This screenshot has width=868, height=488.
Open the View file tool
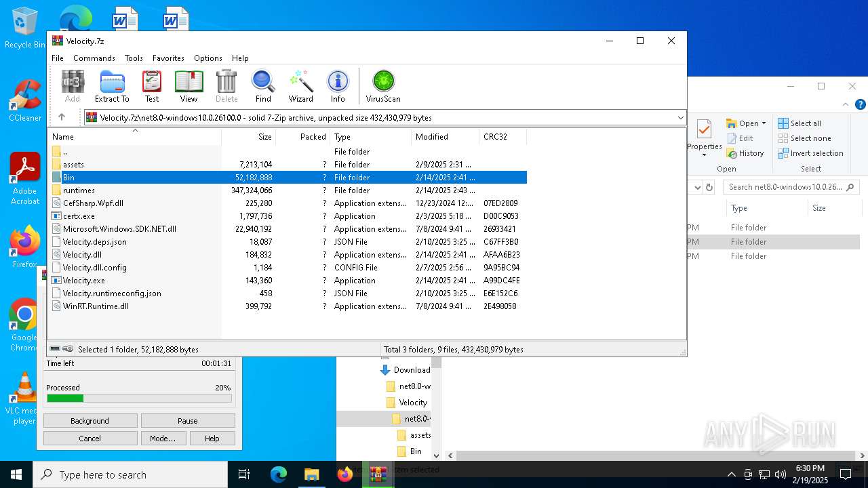click(189, 86)
